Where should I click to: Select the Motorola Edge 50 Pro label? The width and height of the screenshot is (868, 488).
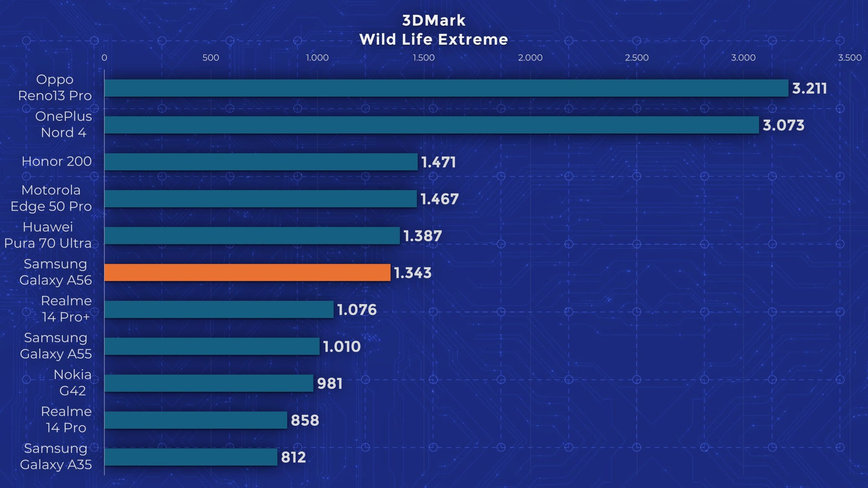[x=51, y=198]
